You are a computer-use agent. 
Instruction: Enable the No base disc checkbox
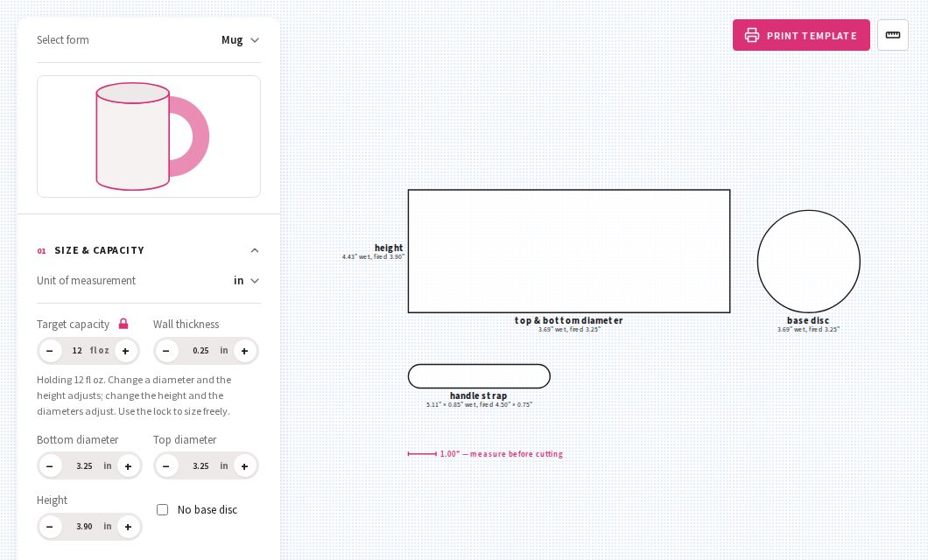pos(162,510)
